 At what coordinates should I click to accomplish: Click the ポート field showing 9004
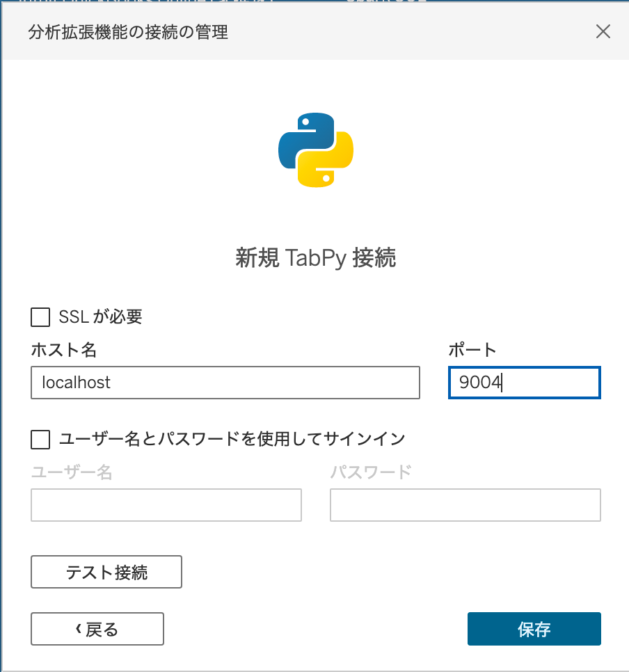525,383
